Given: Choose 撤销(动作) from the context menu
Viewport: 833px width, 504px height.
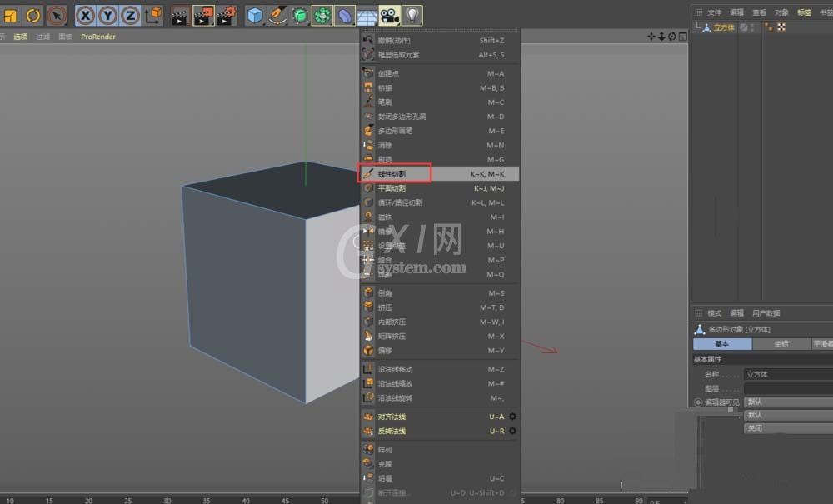Looking at the screenshot, I should point(439,40).
